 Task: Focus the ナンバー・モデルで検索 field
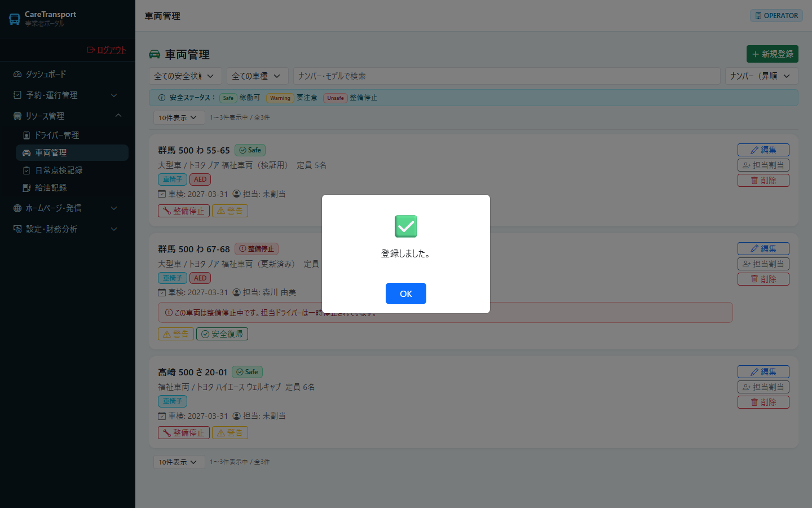[x=507, y=76]
